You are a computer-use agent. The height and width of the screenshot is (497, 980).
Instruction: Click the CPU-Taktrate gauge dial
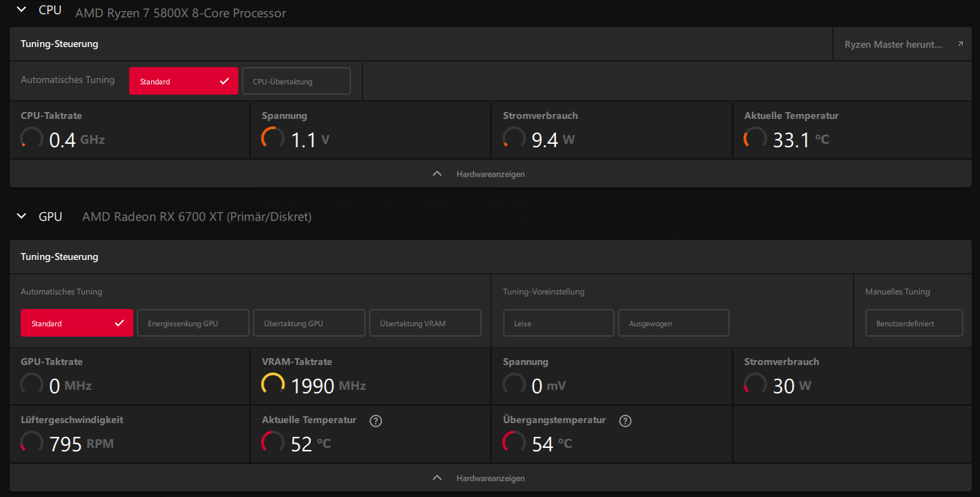(x=32, y=138)
